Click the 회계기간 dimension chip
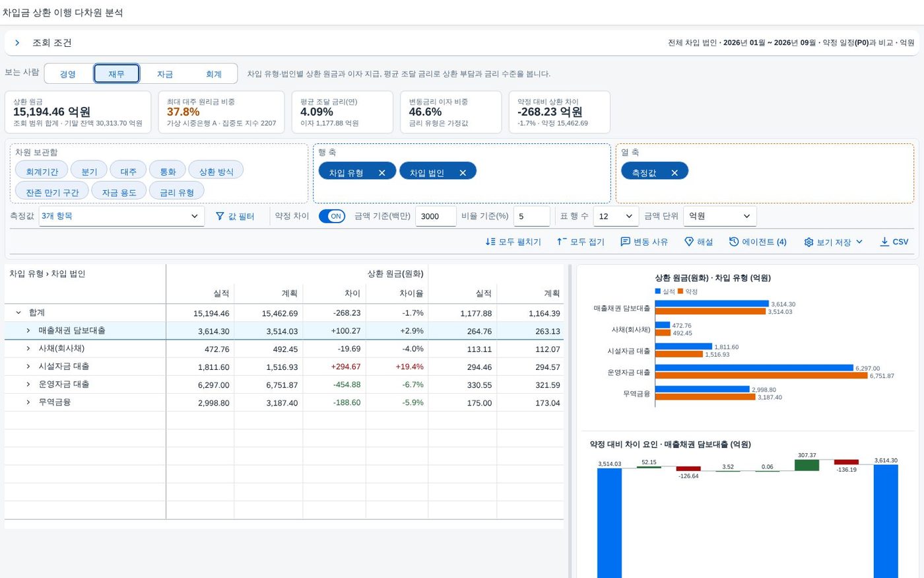This screenshot has height=578, width=924. tap(42, 171)
